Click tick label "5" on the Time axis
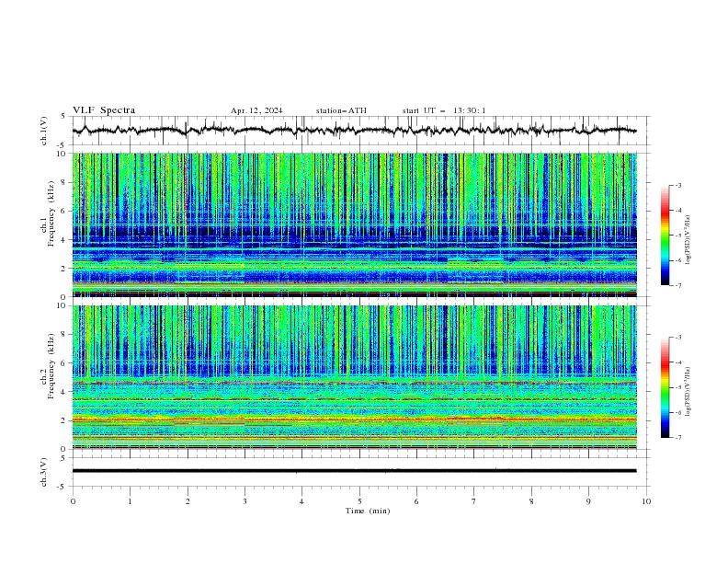 coord(359,501)
